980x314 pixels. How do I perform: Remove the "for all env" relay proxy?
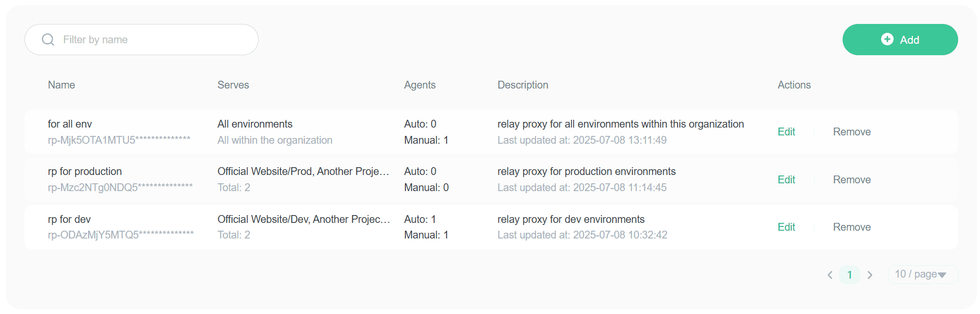tap(851, 132)
